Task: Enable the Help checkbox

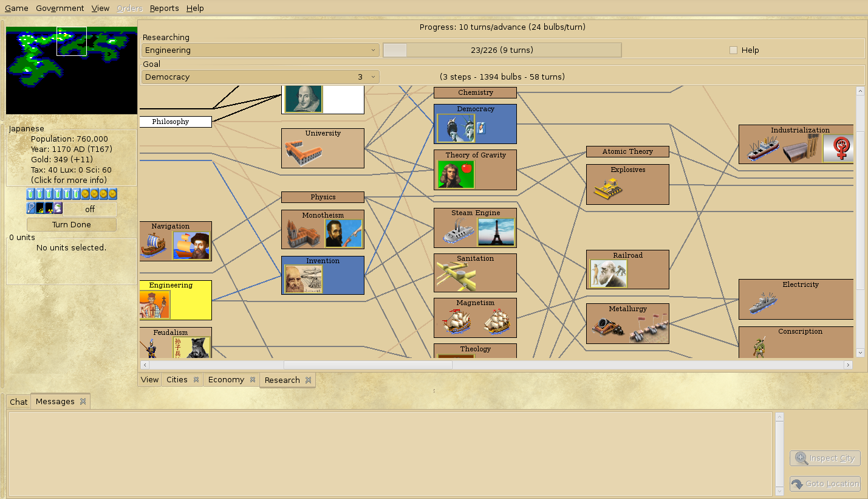Action: click(x=733, y=50)
